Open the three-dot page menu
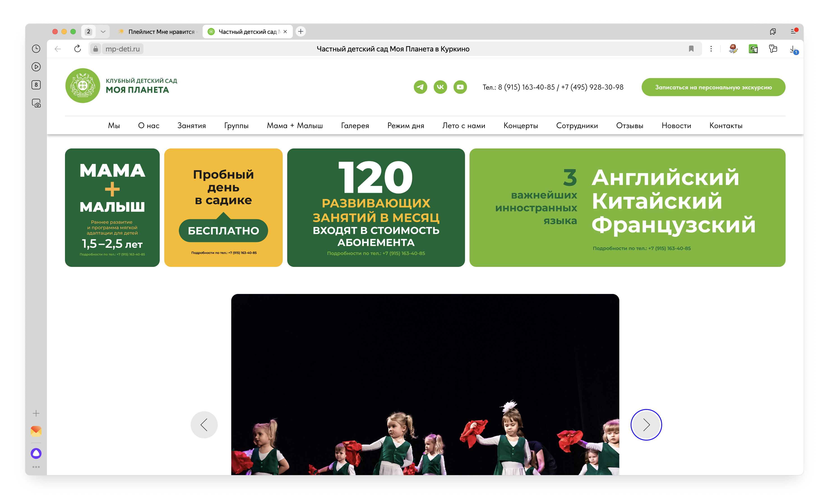Image resolution: width=828 pixels, height=504 pixels. (711, 49)
